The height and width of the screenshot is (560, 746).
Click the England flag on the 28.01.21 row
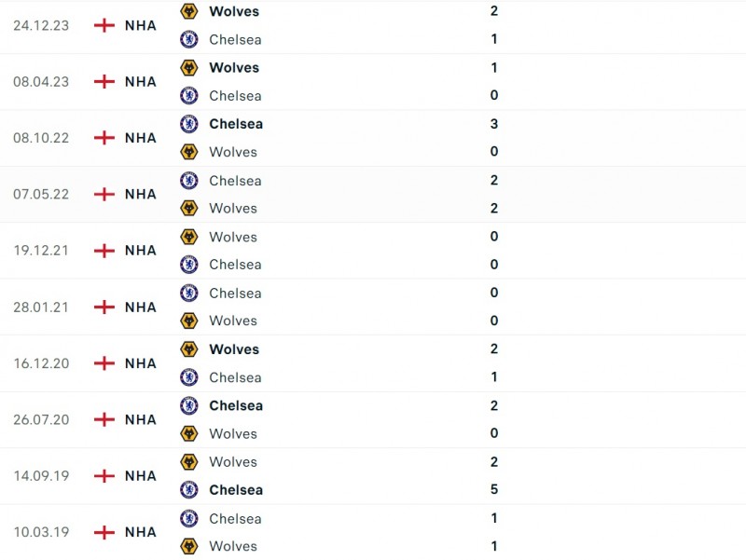104,307
